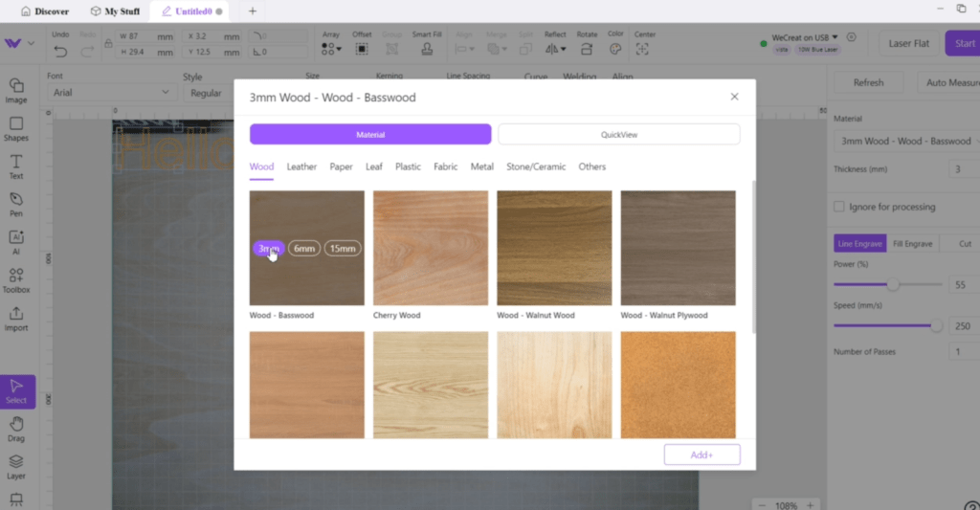Viewport: 980px width, 510px height.
Task: Enable Ignore for processing checkbox
Action: pos(839,207)
